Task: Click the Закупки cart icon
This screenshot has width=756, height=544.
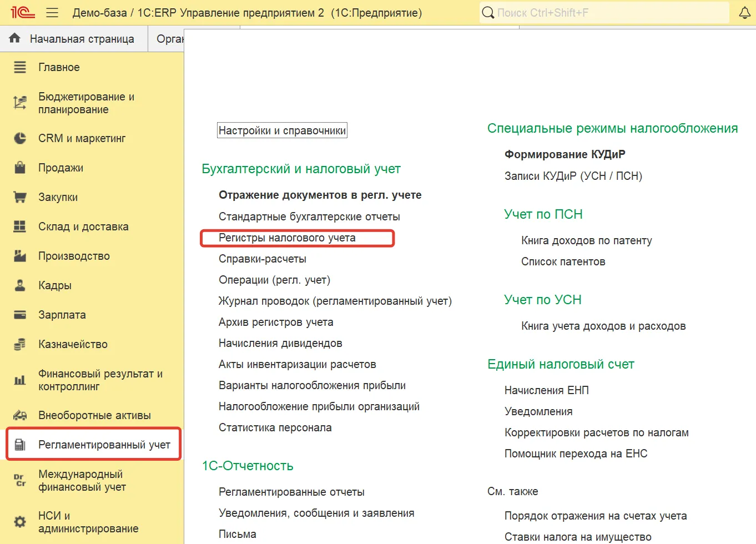Action: coord(20,197)
